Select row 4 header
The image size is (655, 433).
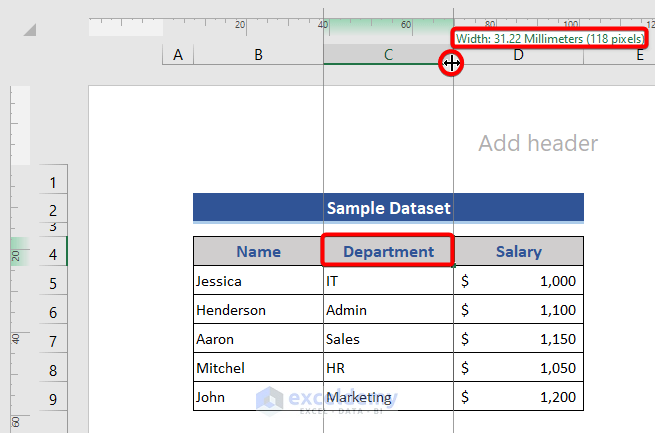[53, 251]
